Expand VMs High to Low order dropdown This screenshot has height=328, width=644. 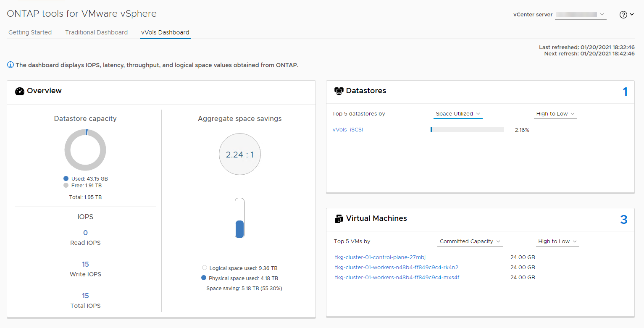[x=557, y=241]
